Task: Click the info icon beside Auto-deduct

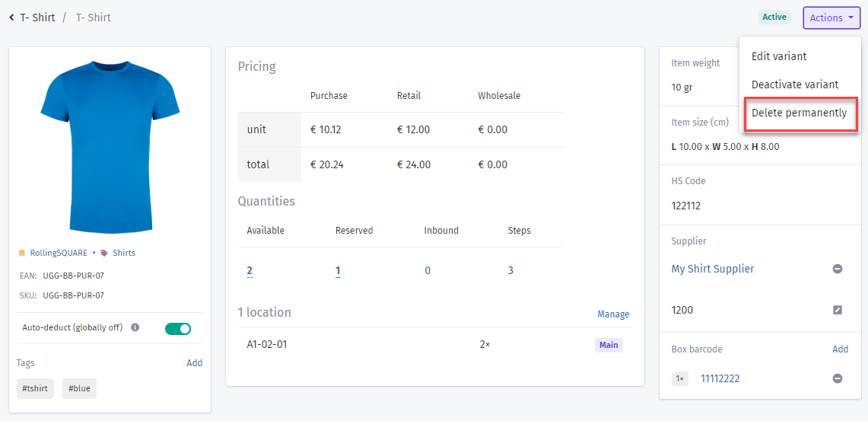Action: click(x=135, y=327)
